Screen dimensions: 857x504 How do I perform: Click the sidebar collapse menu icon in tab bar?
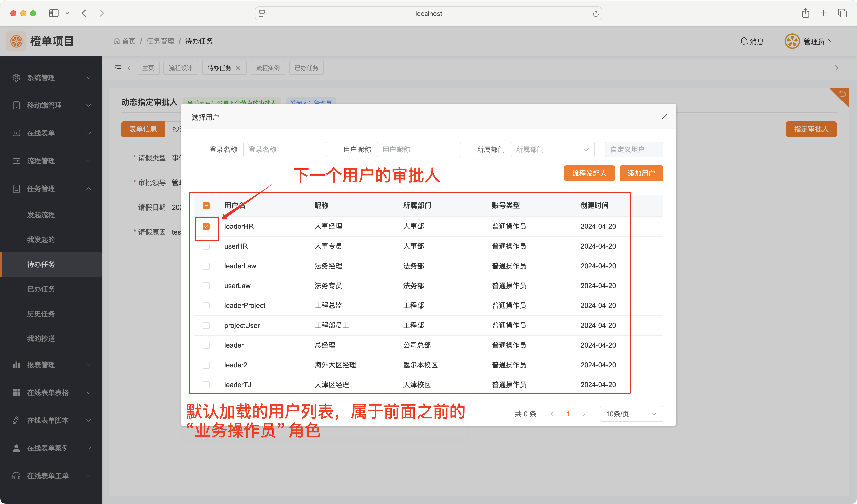point(118,68)
